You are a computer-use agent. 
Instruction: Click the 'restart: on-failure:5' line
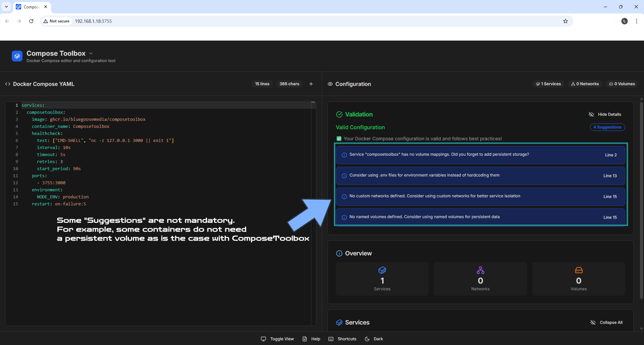tap(59, 204)
